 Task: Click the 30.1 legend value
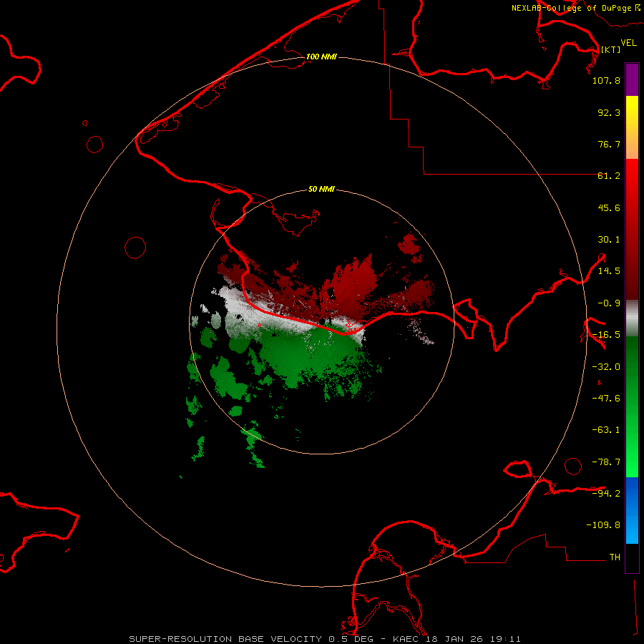(609, 240)
